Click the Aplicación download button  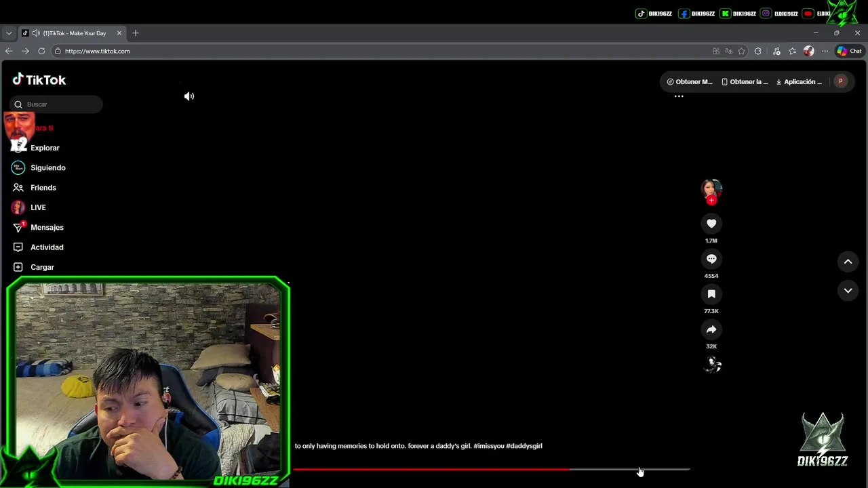coord(799,81)
